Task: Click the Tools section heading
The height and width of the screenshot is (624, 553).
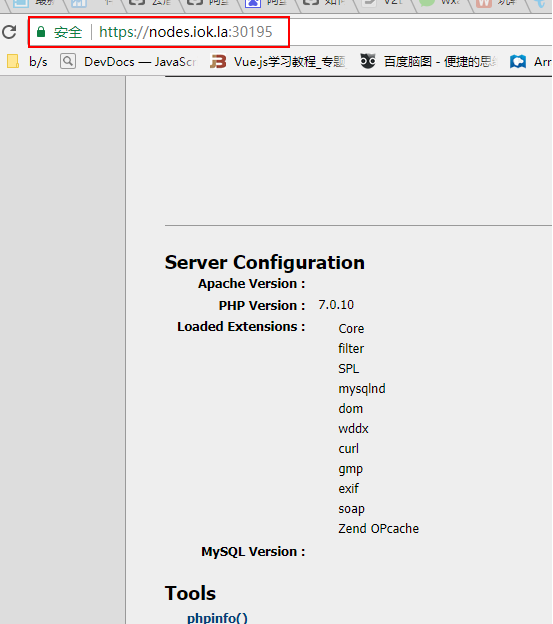Action: point(190,593)
